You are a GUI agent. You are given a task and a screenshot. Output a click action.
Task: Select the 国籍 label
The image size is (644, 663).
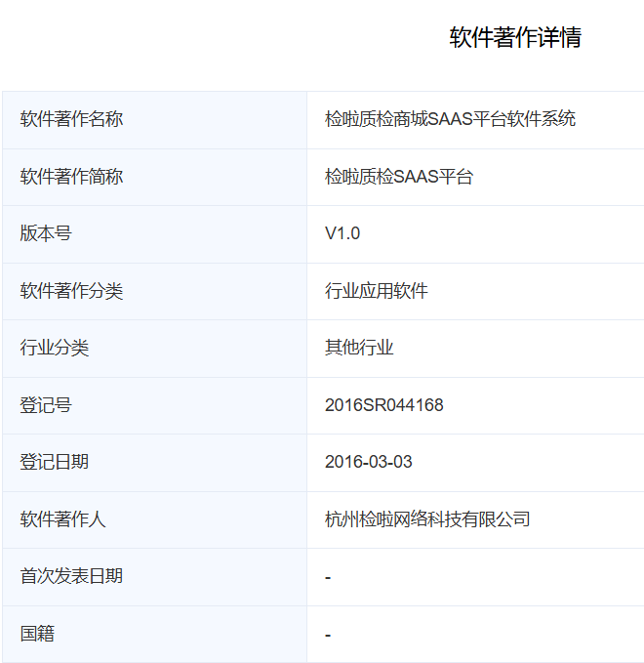click(x=37, y=634)
